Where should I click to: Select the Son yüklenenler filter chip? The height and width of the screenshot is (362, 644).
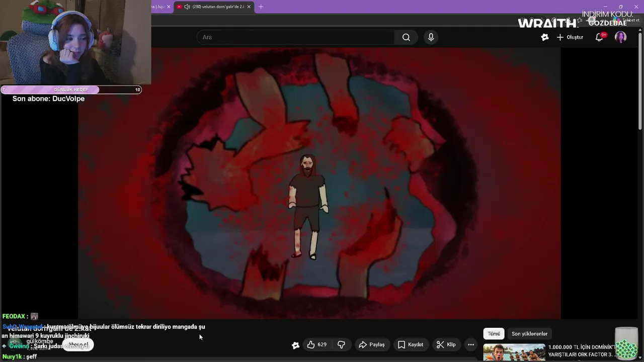(529, 334)
